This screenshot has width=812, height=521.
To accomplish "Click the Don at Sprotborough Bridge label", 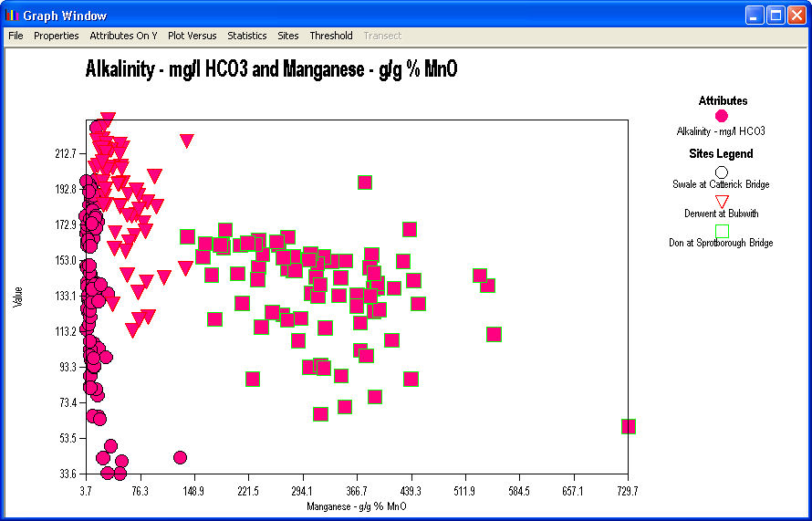I will pos(721,243).
